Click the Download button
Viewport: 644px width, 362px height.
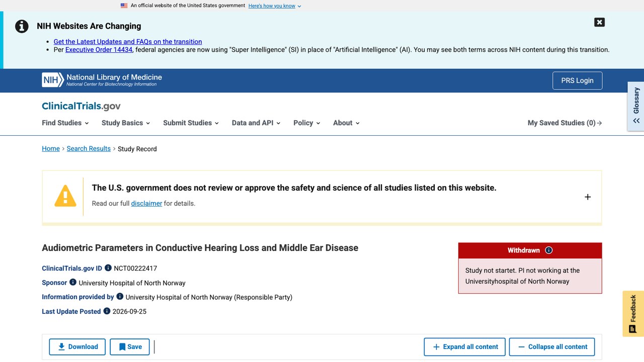[77, 347]
